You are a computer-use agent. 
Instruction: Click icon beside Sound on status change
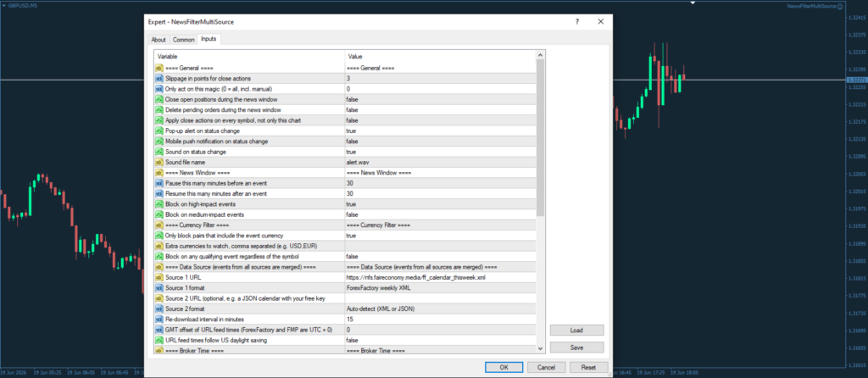coord(159,153)
